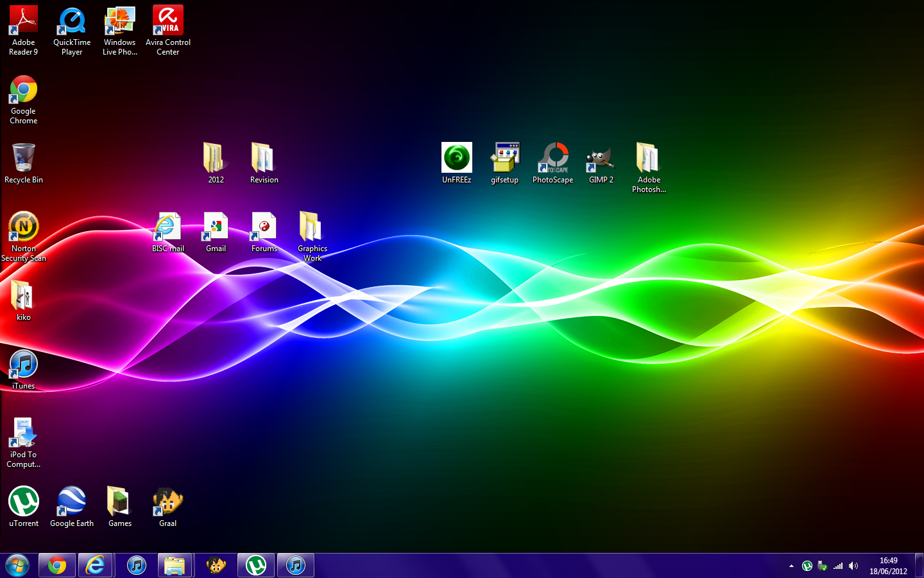Screen dimensions: 924x578
Task: Select the Avira Control Center icon
Action: click(168, 21)
